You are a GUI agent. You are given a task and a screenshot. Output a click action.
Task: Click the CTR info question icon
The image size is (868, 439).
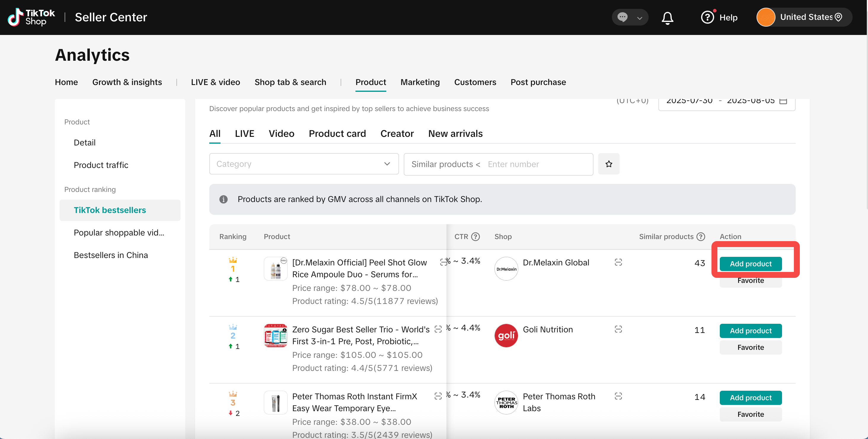(476, 237)
